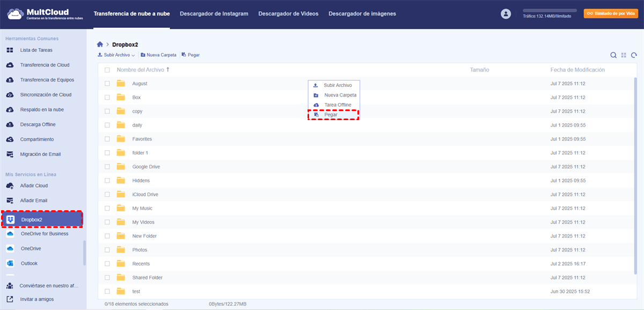Choose Nueva Carpeta in context menu
The width and height of the screenshot is (644, 310).
[333, 95]
